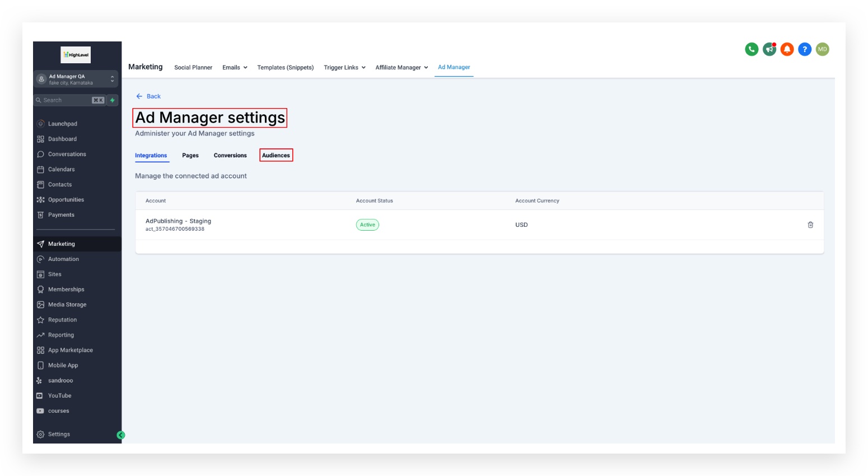Open the Ad Manager QA account switcher

tap(76, 79)
